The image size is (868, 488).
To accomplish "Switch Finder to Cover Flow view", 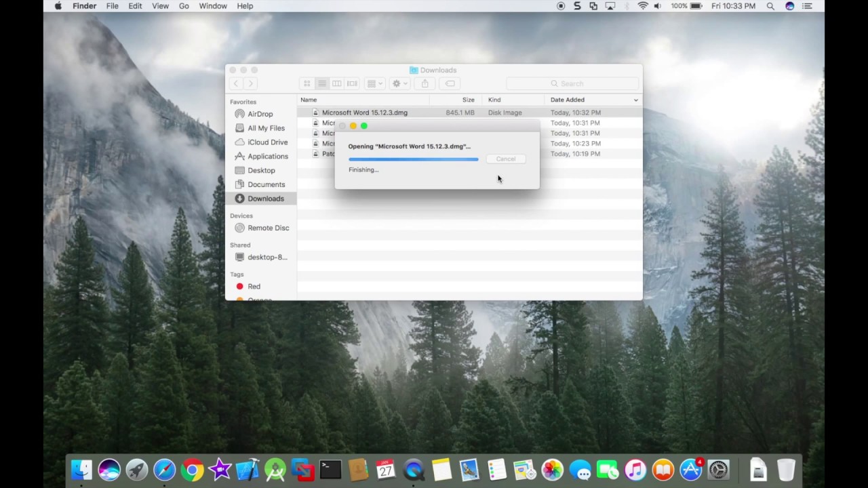I will click(x=352, y=83).
